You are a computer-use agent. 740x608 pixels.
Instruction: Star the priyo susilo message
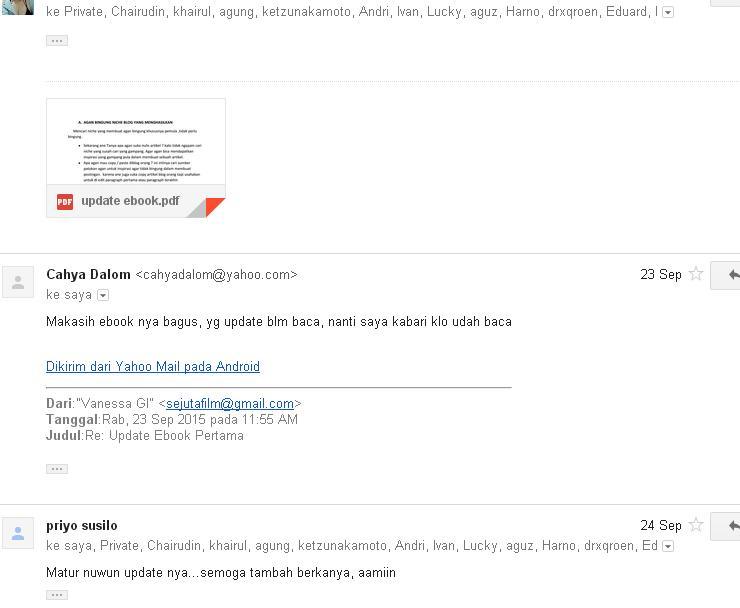[x=696, y=525]
